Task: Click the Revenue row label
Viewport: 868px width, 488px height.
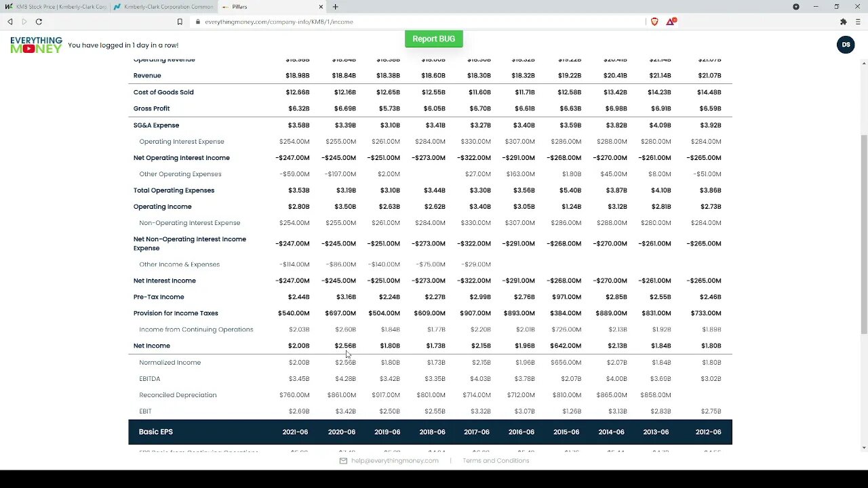Action: click(x=147, y=76)
